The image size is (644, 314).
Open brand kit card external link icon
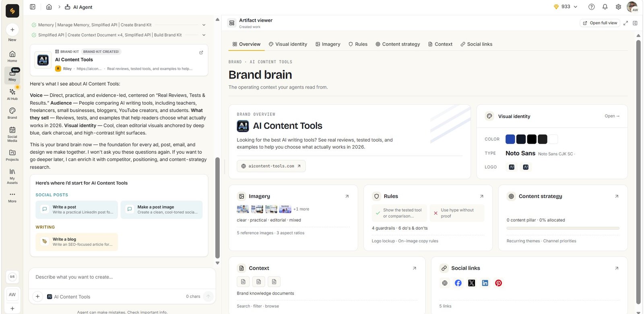click(x=201, y=52)
